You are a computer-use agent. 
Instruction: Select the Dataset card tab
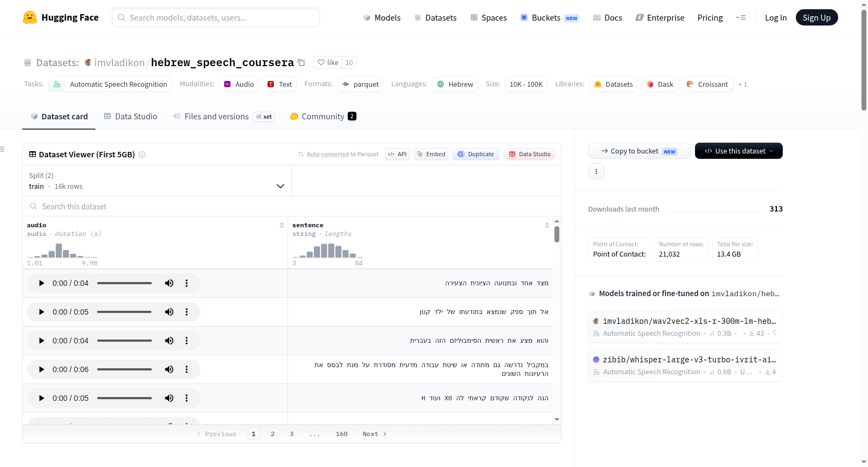[59, 116]
